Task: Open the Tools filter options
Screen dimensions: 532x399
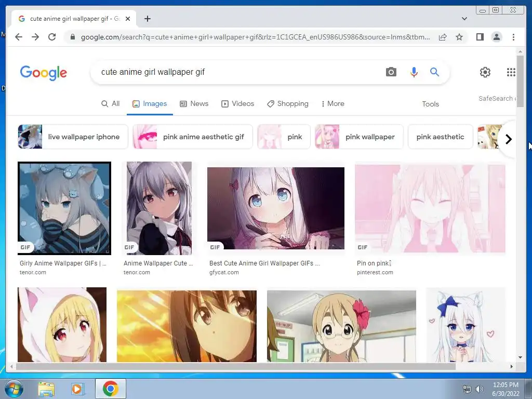Action: 430,104
